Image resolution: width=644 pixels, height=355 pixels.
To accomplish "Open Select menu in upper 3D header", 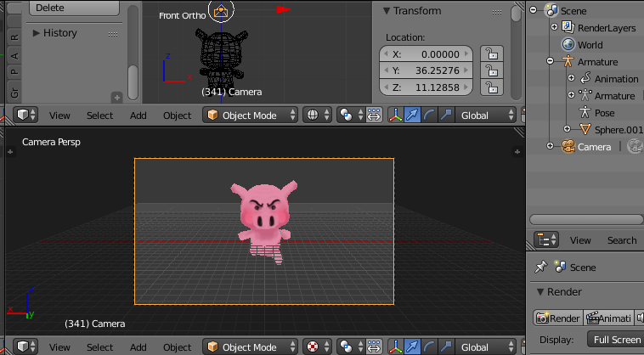I will [99, 116].
